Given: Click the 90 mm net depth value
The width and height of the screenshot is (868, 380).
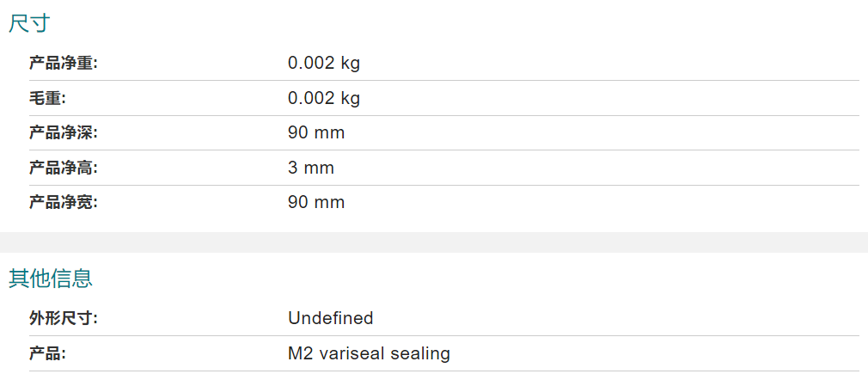Looking at the screenshot, I should 316,133.
